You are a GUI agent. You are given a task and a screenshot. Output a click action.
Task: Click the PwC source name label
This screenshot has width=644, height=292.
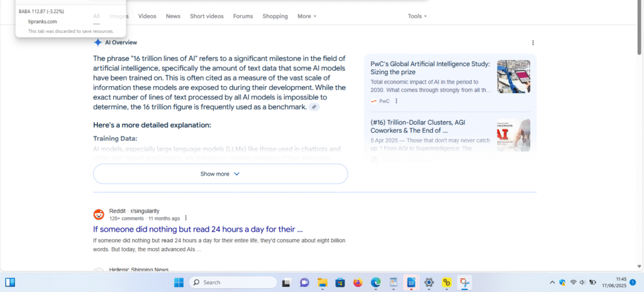(x=384, y=101)
